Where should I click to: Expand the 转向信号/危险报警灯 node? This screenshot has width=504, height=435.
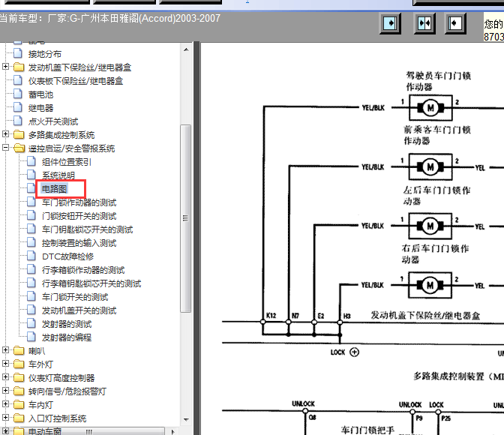(x=6, y=391)
